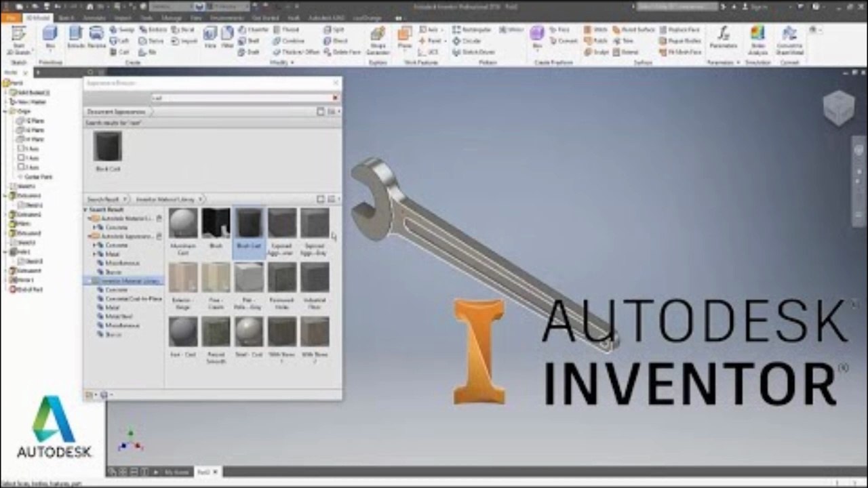
Task: Open the Parameters dialog
Action: point(723,38)
